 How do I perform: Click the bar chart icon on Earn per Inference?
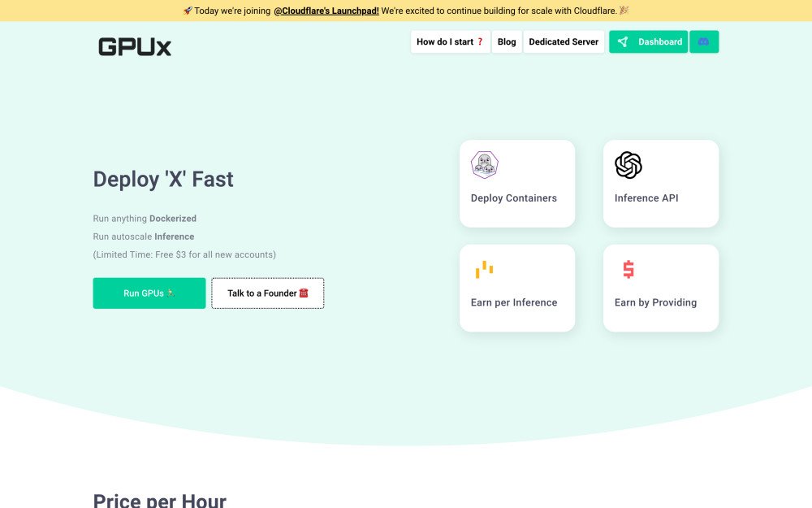pyautogui.click(x=484, y=268)
